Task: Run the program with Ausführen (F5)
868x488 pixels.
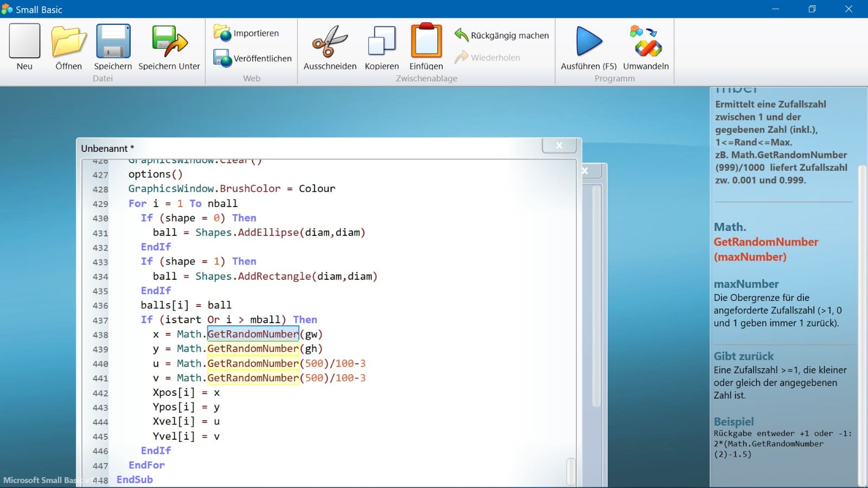Action: click(x=589, y=41)
